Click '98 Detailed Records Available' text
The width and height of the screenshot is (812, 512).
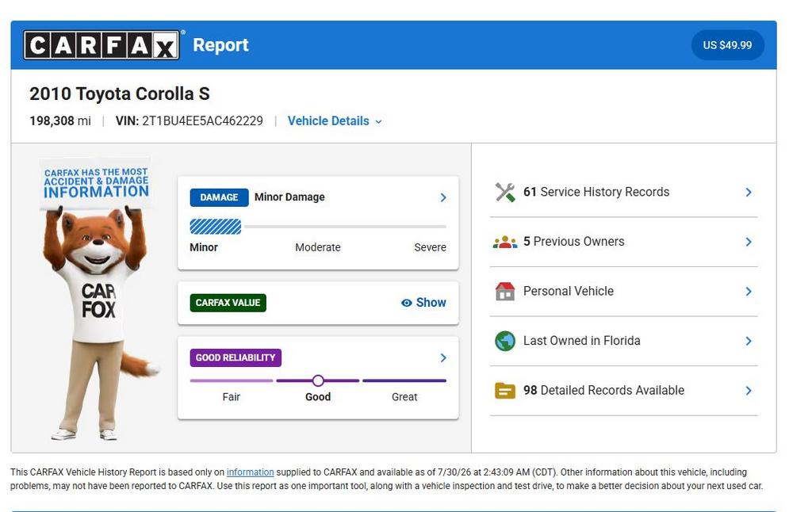coord(603,391)
